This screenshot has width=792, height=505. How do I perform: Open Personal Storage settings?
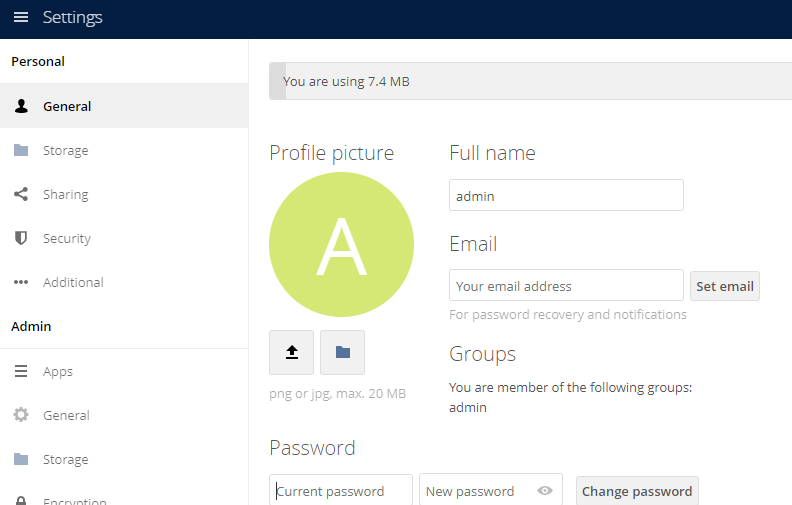coord(124,150)
